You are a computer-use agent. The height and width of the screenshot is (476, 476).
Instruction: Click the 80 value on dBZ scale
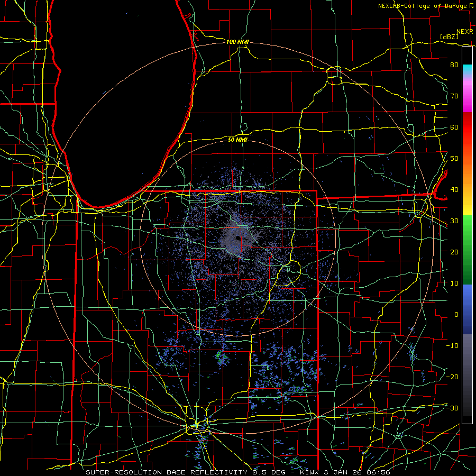coord(454,65)
